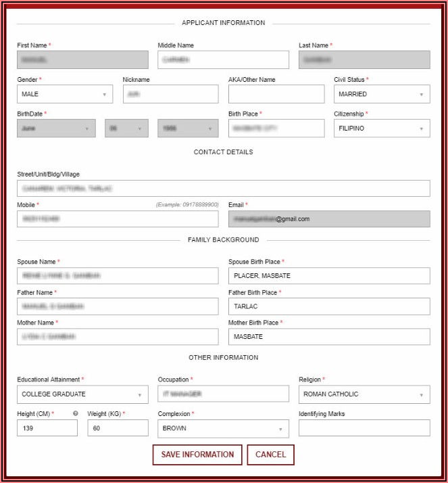448x483 pixels.
Task: Select the Complexion dropdown showing BROWN
Action: pos(223,428)
